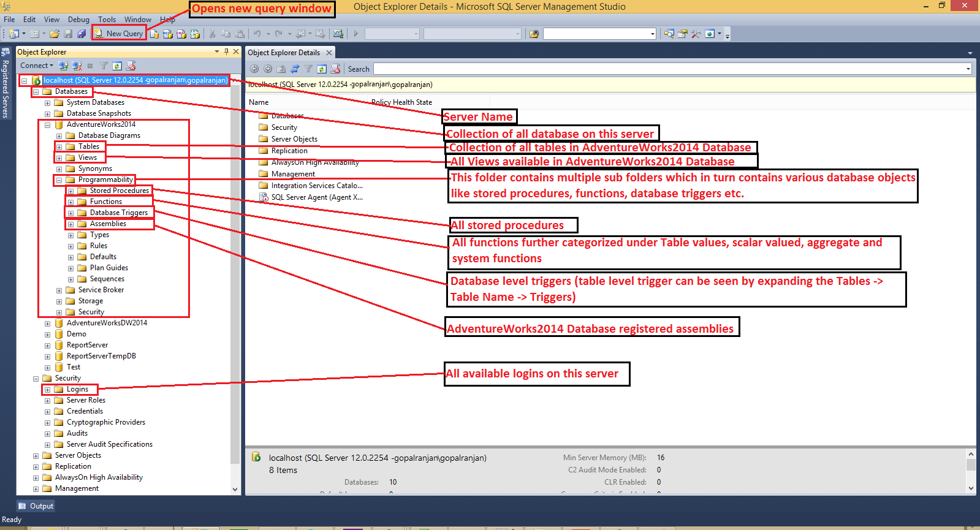Open a new MDX query
980x530 pixels.
click(168, 34)
